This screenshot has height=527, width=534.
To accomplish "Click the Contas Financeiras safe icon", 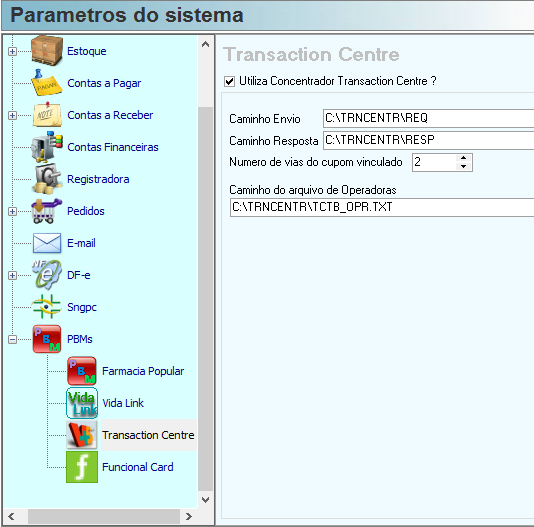I will point(47,147).
